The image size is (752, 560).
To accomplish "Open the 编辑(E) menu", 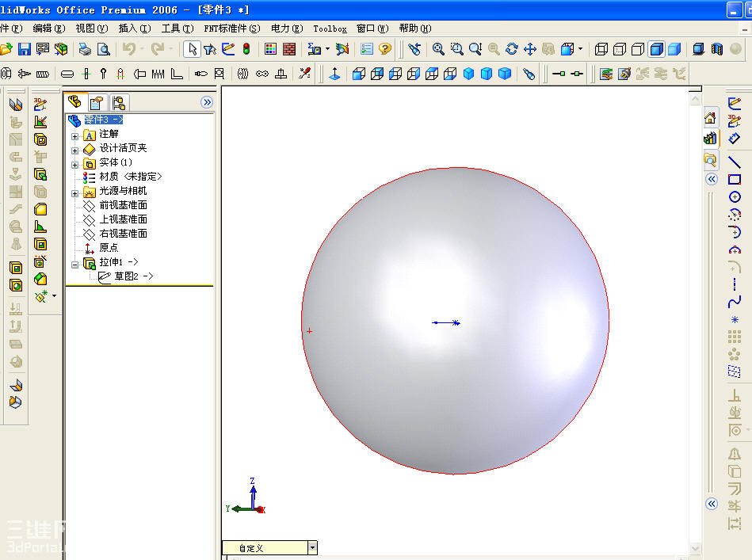I will point(49,29).
